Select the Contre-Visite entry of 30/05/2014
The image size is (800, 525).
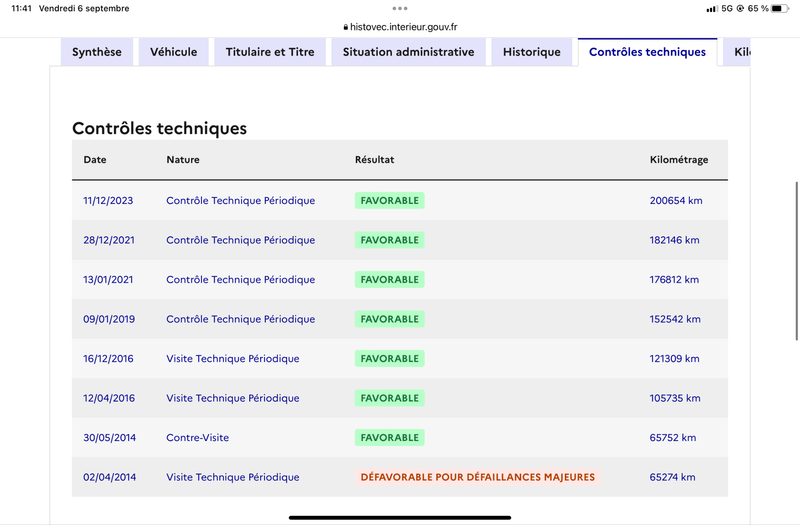(197, 438)
